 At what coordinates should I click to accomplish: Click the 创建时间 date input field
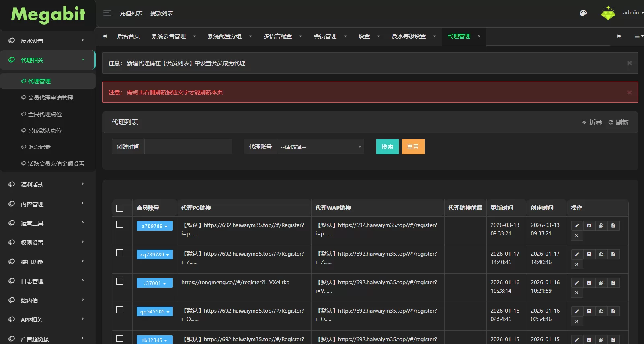pos(188,147)
